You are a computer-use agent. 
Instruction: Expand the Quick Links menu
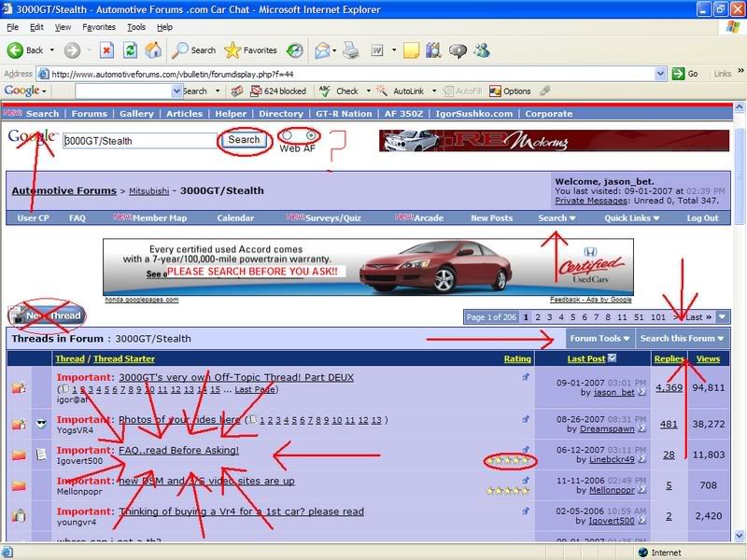click(x=632, y=218)
